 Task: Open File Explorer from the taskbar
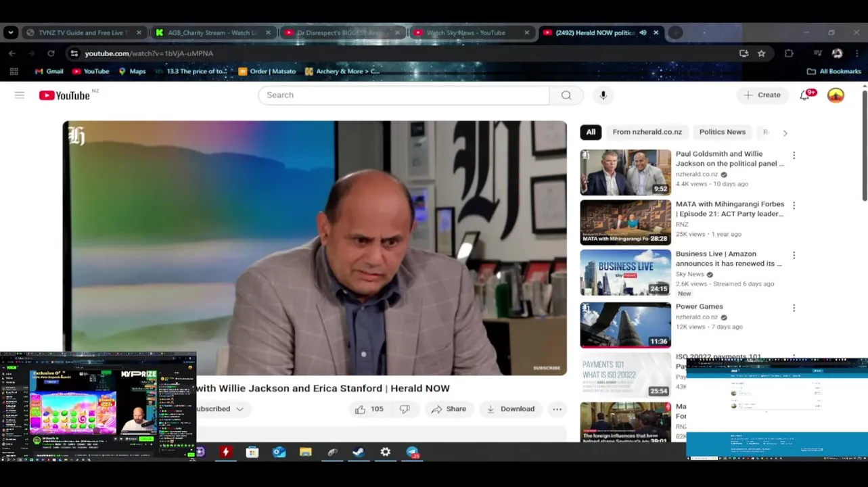click(x=305, y=452)
